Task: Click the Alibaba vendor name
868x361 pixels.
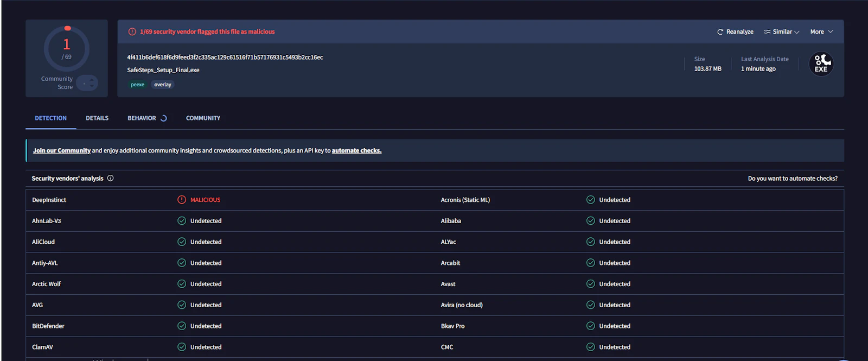Action: pyautogui.click(x=451, y=221)
